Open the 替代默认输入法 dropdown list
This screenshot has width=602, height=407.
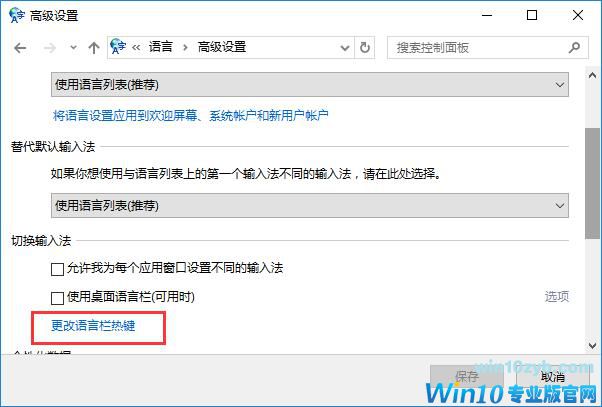(310, 205)
